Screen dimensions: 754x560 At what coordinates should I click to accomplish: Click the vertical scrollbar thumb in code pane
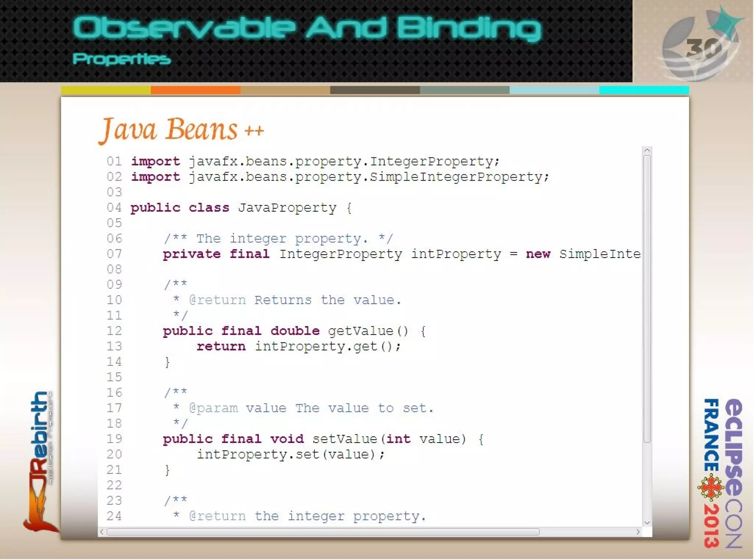[x=647, y=299]
